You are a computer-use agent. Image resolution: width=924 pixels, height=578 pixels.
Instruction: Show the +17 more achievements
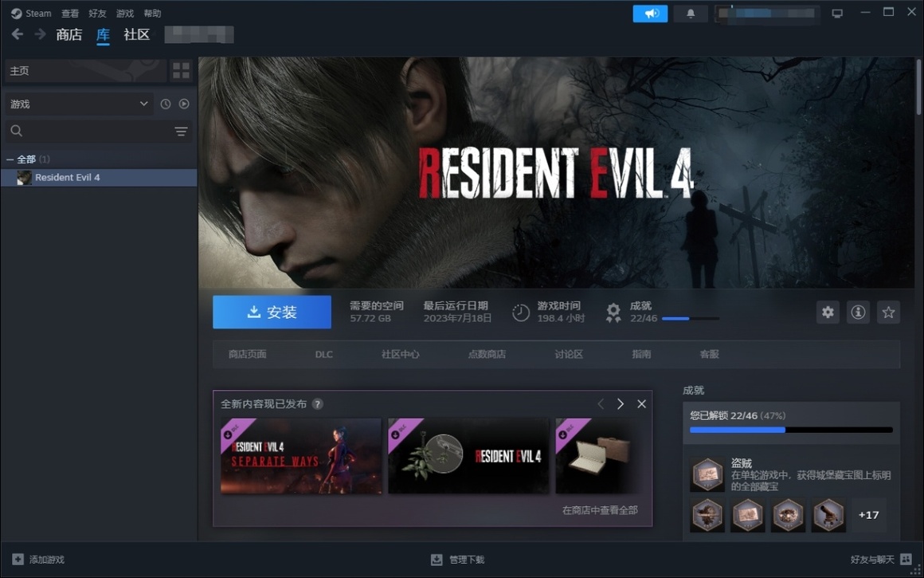click(868, 515)
